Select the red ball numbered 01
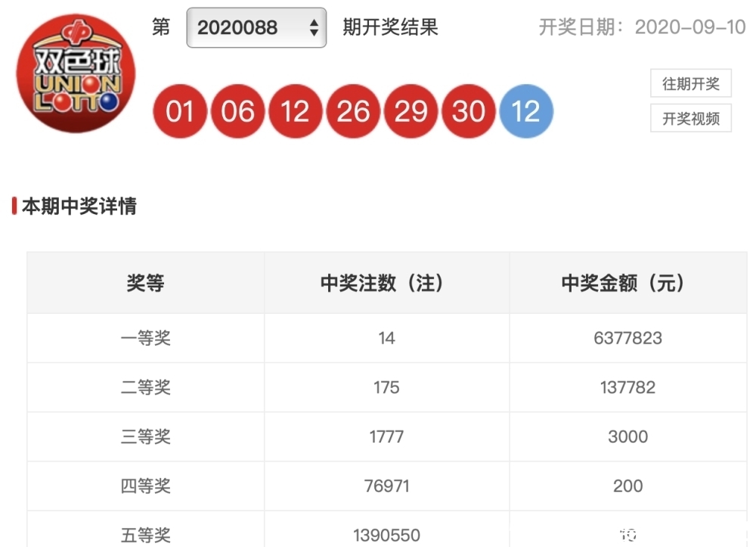 179,111
